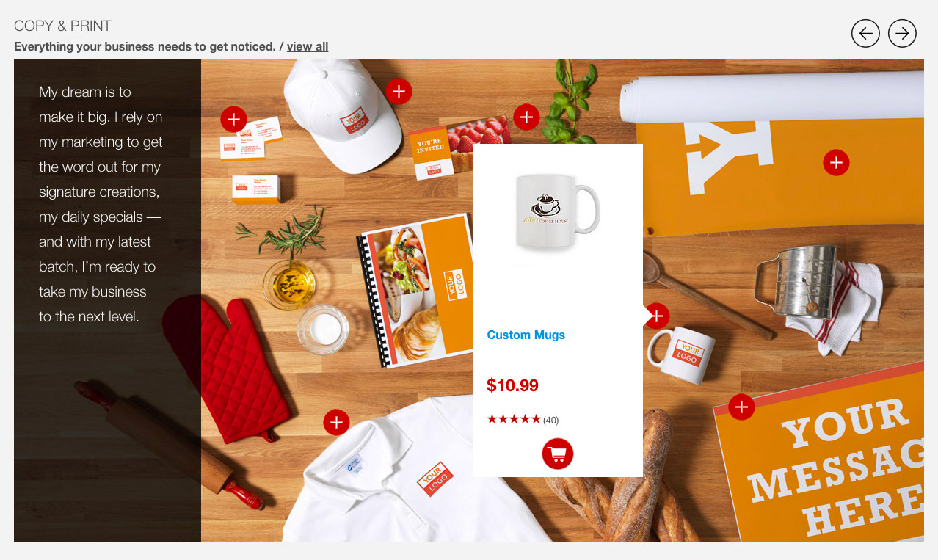Open the plus hotspot above the invitation card

coord(526,117)
